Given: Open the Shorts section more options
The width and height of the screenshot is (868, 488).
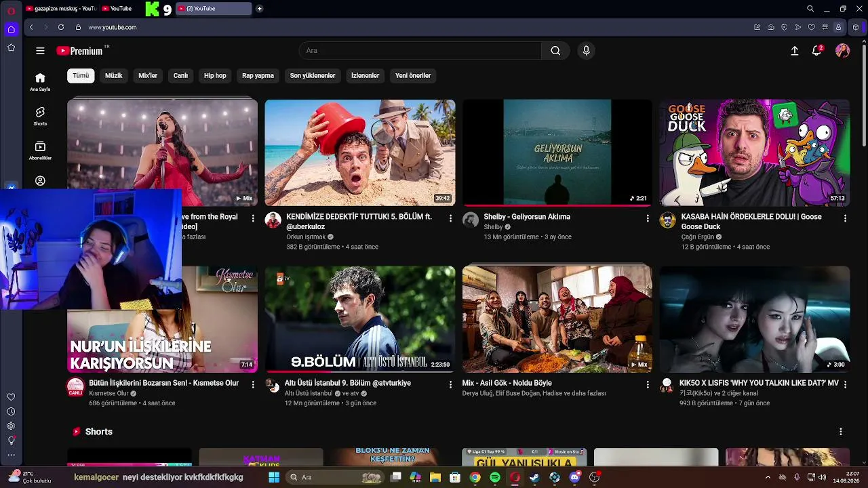Looking at the screenshot, I should pos(841,432).
